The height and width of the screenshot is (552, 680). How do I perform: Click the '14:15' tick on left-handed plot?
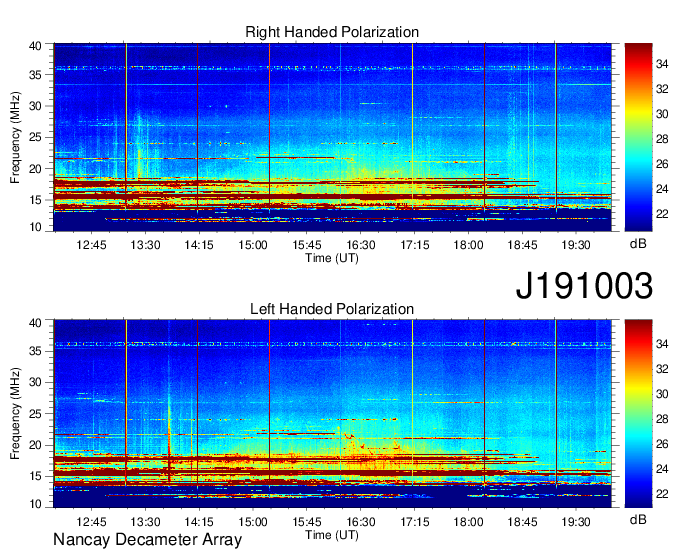coord(199,522)
